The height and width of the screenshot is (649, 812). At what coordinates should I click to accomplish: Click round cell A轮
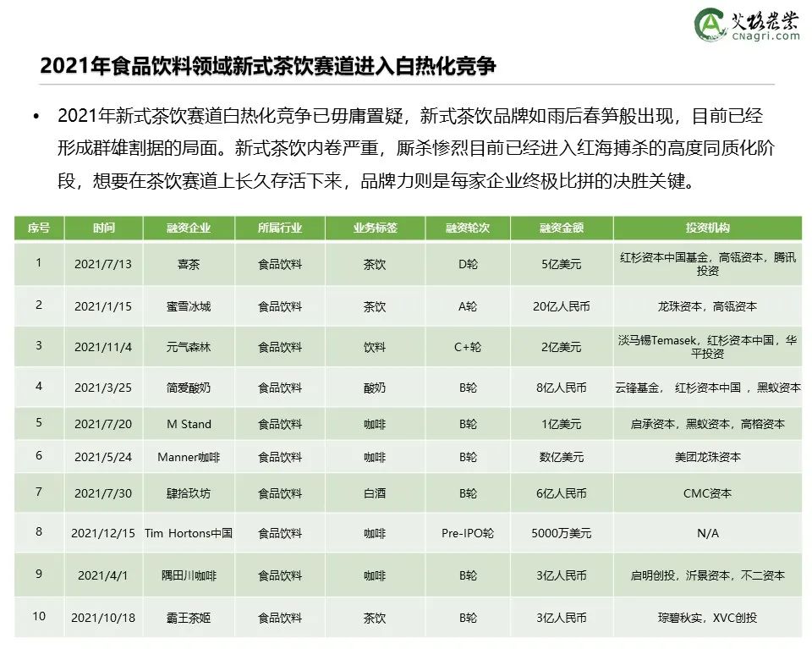coord(468,306)
